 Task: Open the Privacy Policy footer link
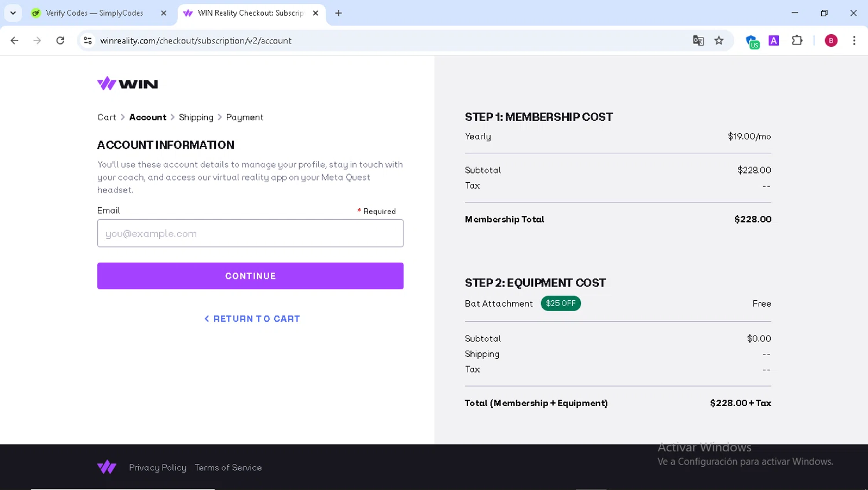pyautogui.click(x=157, y=467)
